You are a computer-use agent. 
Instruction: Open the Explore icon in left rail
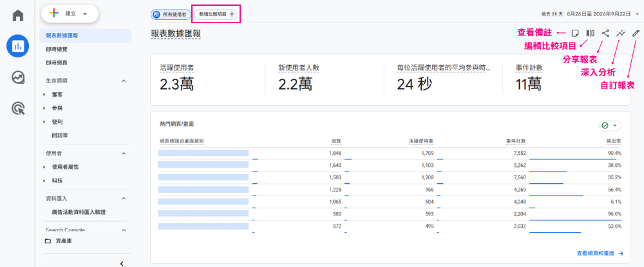(x=17, y=77)
